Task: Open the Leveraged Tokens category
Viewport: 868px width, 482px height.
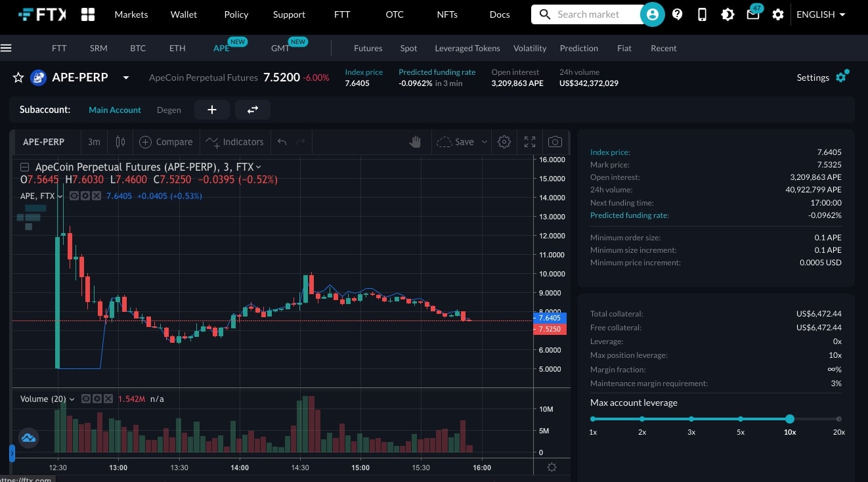Action: pos(467,48)
